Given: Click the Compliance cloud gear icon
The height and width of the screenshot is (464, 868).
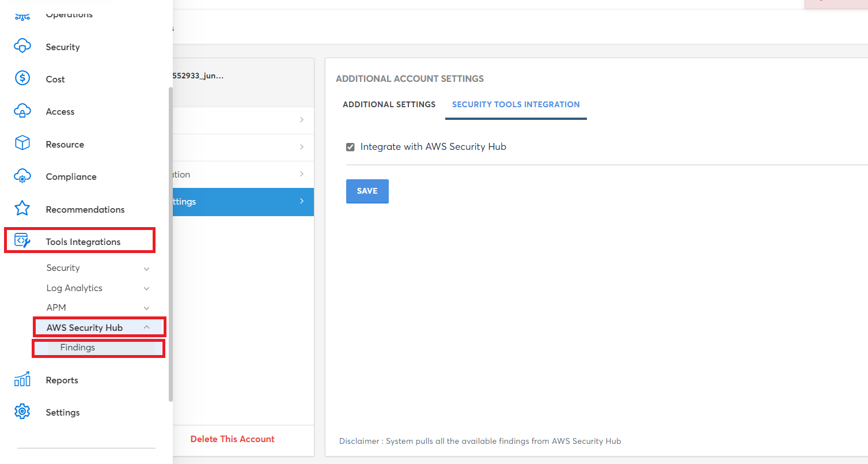Looking at the screenshot, I should [22, 176].
